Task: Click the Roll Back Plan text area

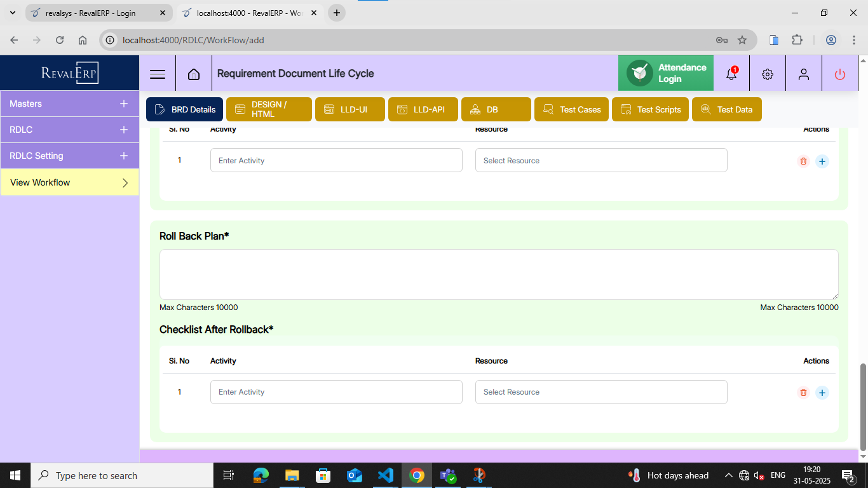Action: coord(498,274)
